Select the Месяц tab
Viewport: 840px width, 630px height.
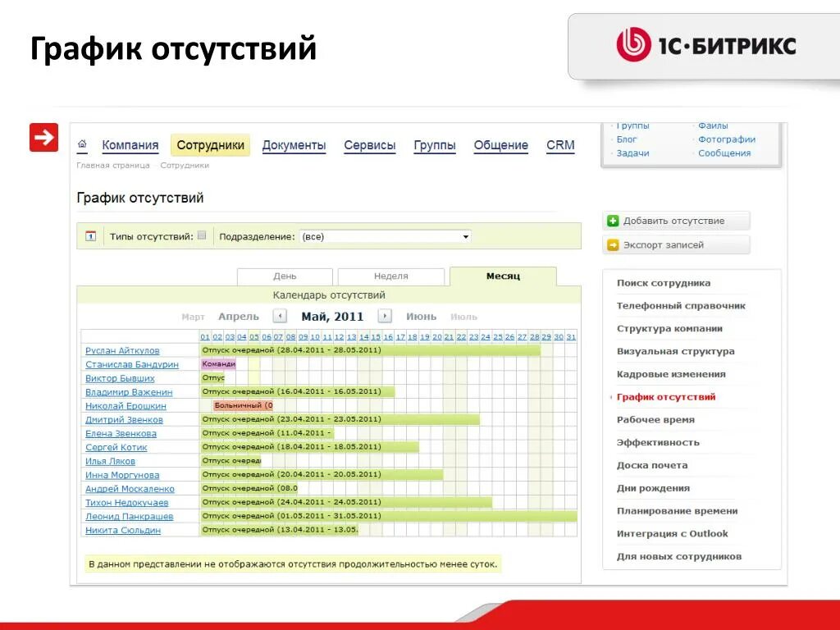click(x=503, y=276)
